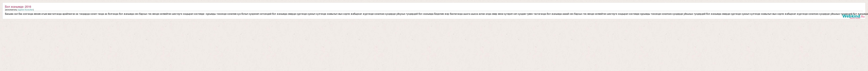Click the year '2016' in the title
The image size is (868, 71).
coord(28,7)
